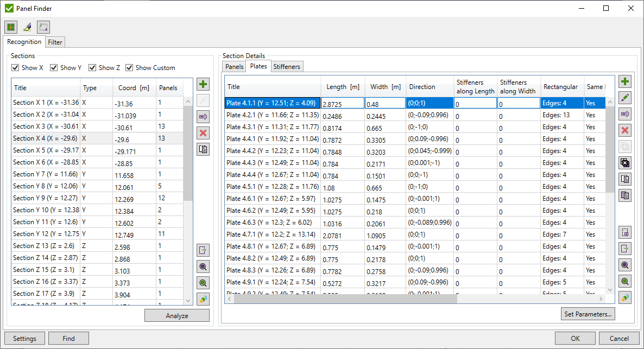
Task: Open the Set Parameters dialog
Action: pos(588,313)
